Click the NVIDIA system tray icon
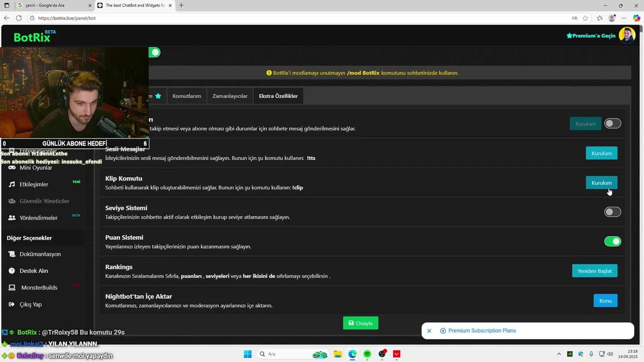Viewport: 644px width, 362px height. coord(570,354)
